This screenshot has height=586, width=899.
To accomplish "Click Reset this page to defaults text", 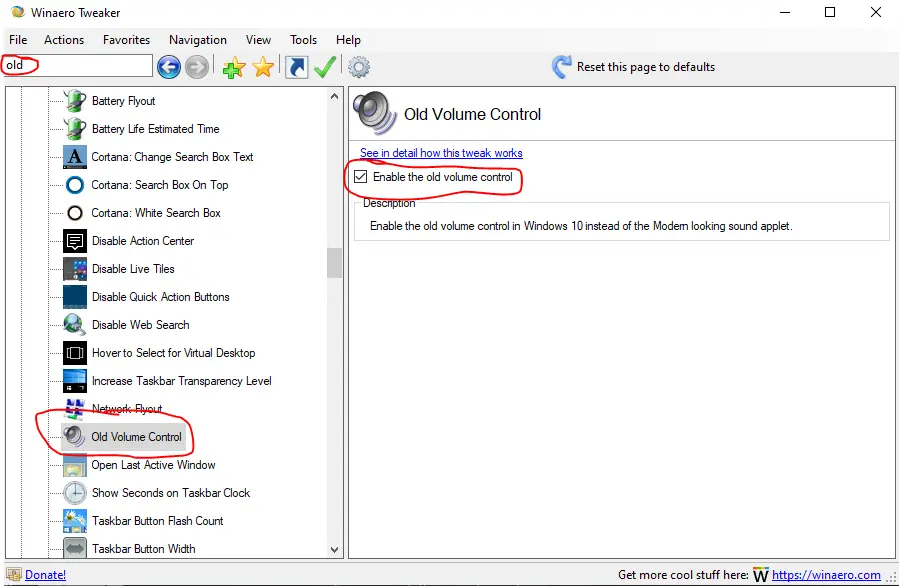I will click(x=646, y=67).
